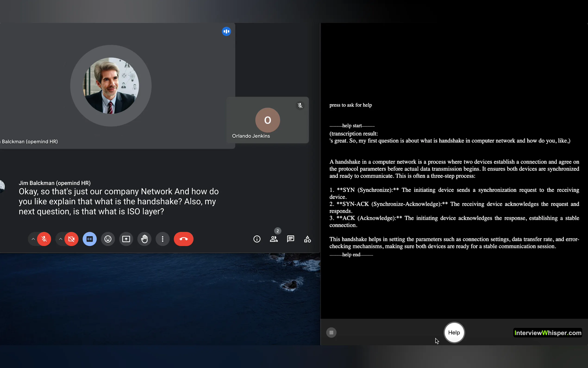Image resolution: width=588 pixels, height=368 pixels.
Task: Click the stop recording square button
Action: pos(331,333)
